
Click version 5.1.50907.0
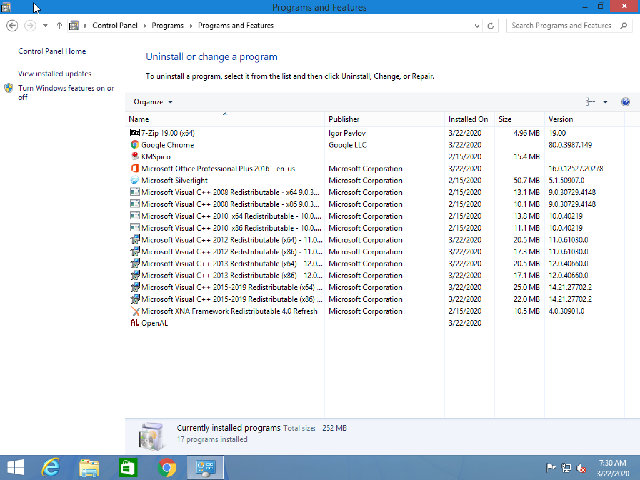(566, 180)
